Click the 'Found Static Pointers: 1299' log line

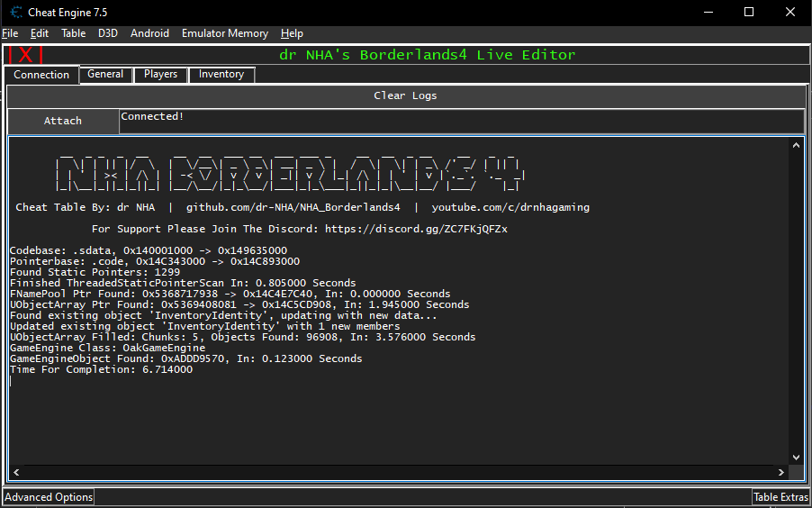(95, 272)
